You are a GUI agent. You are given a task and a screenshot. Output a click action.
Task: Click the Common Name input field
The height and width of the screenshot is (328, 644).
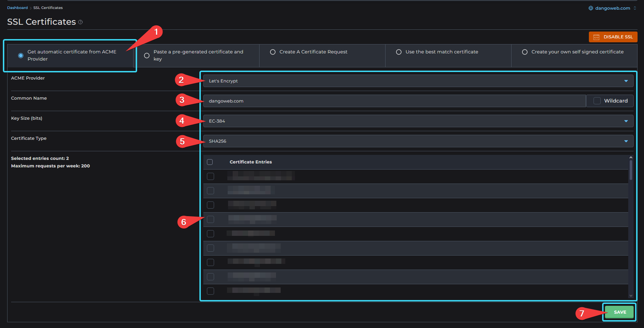click(x=394, y=101)
